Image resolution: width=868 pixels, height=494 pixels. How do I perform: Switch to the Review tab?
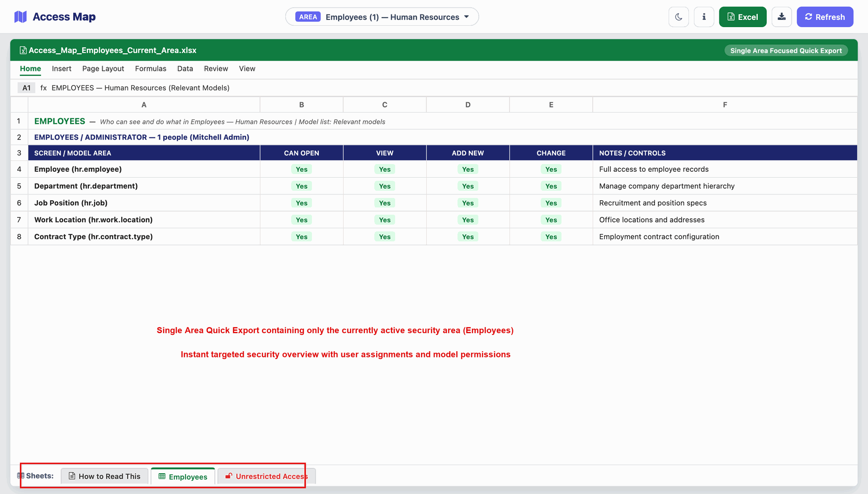tap(216, 69)
